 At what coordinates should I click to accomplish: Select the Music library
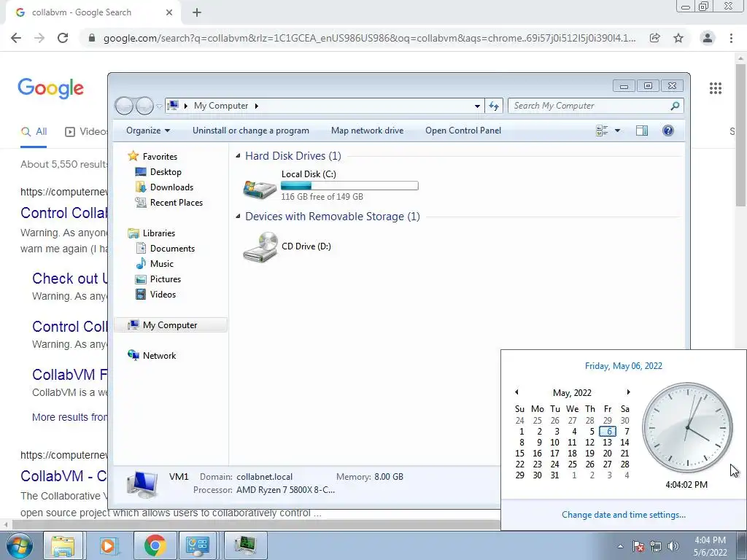[x=155, y=263]
